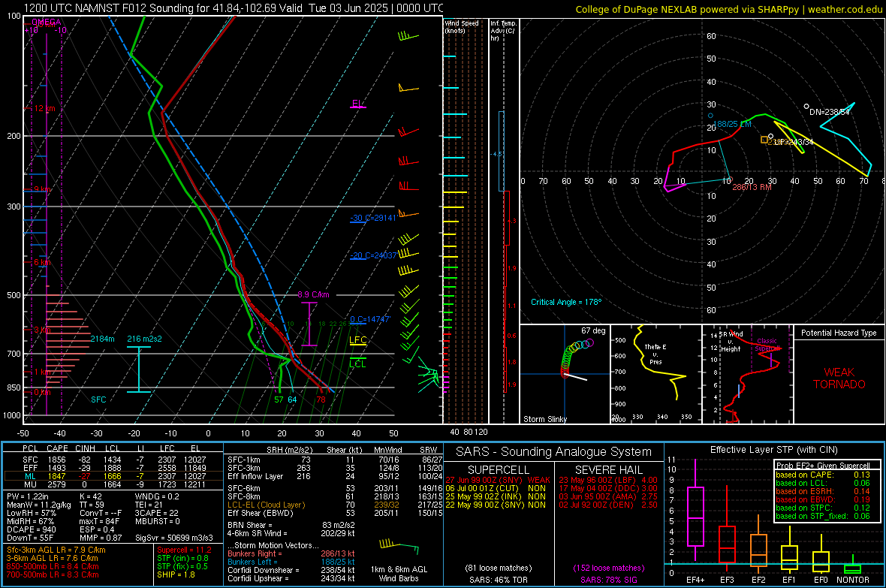Select the EFF parcel row

pyautogui.click(x=113, y=468)
